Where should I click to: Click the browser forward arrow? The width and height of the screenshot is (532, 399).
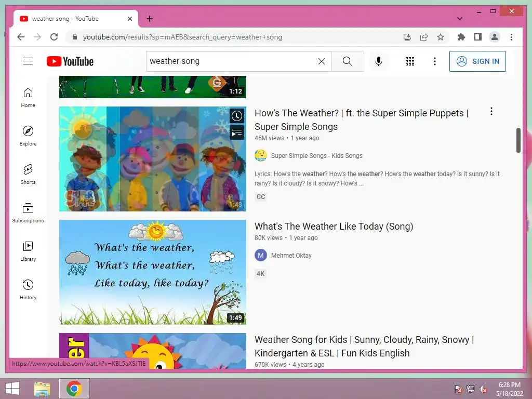pyautogui.click(x=37, y=37)
